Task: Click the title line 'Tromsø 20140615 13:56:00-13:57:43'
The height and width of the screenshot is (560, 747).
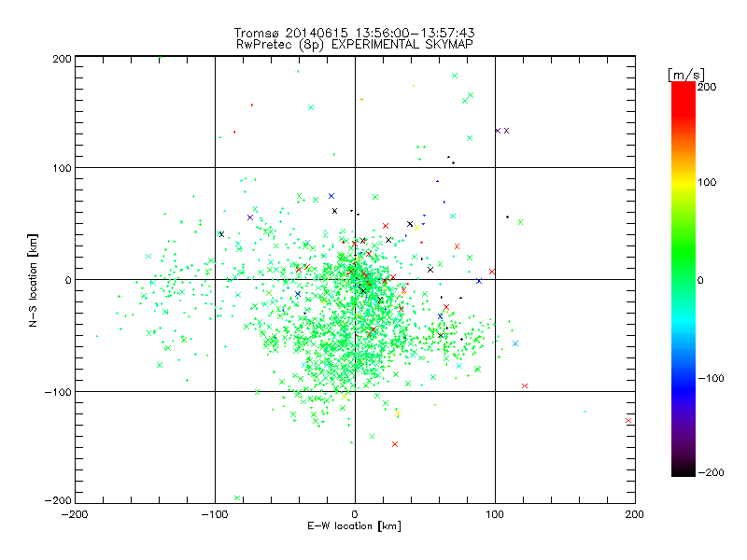Action: point(354,33)
